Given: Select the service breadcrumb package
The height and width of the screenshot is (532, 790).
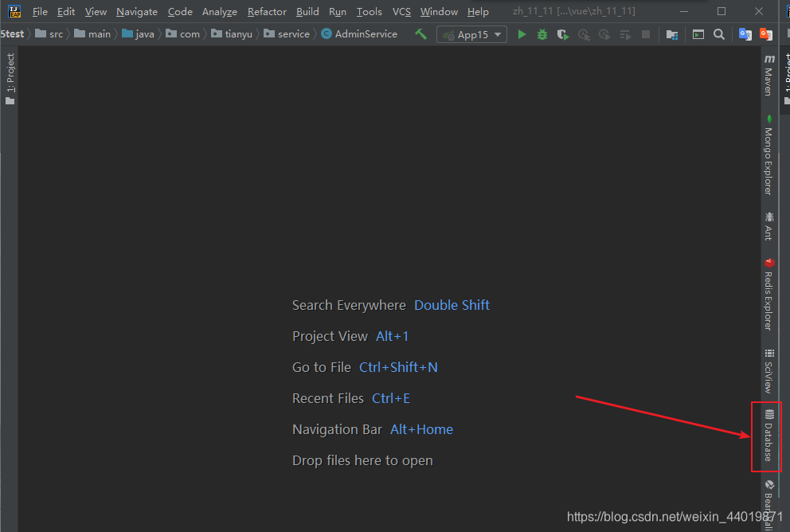Looking at the screenshot, I should coord(287,34).
